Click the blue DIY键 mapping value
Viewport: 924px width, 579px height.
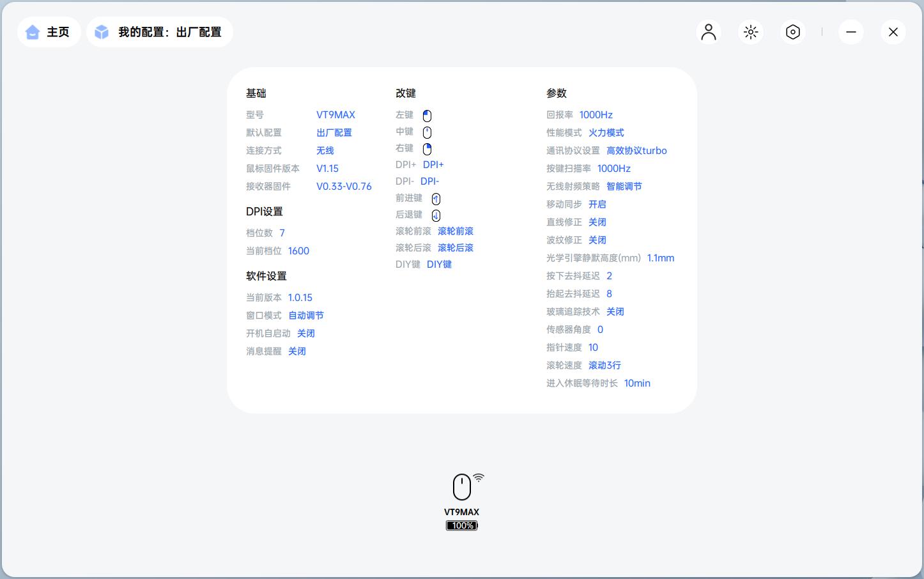[x=439, y=265]
